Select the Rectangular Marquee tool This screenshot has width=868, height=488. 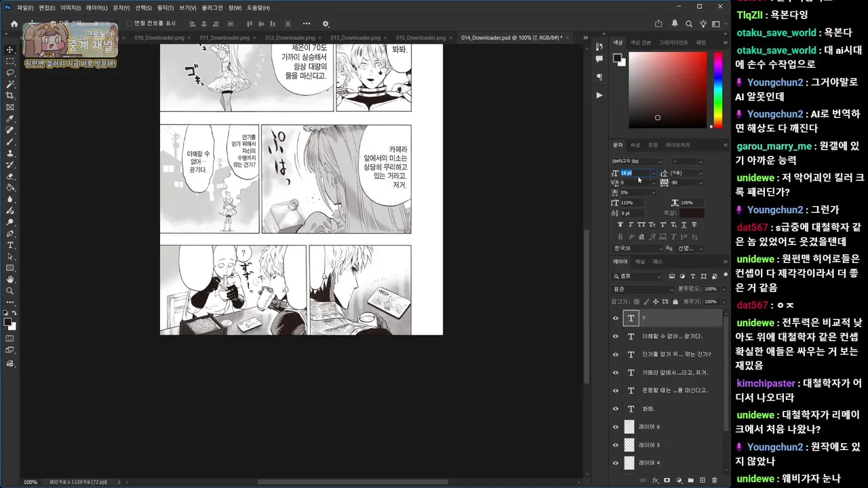pyautogui.click(x=10, y=61)
